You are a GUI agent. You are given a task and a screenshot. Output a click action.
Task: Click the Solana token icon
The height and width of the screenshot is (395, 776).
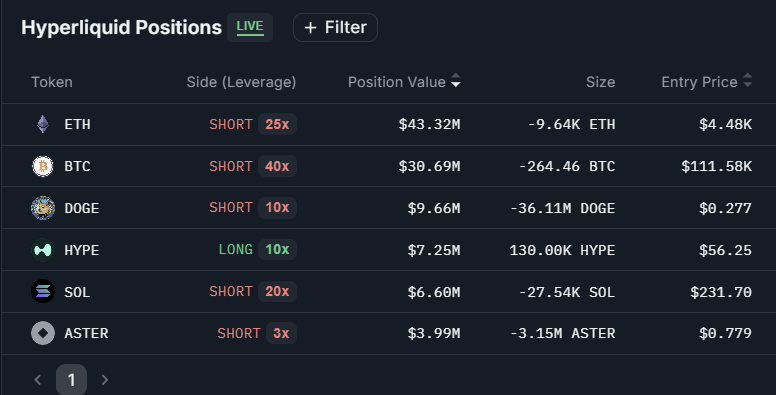point(43,292)
